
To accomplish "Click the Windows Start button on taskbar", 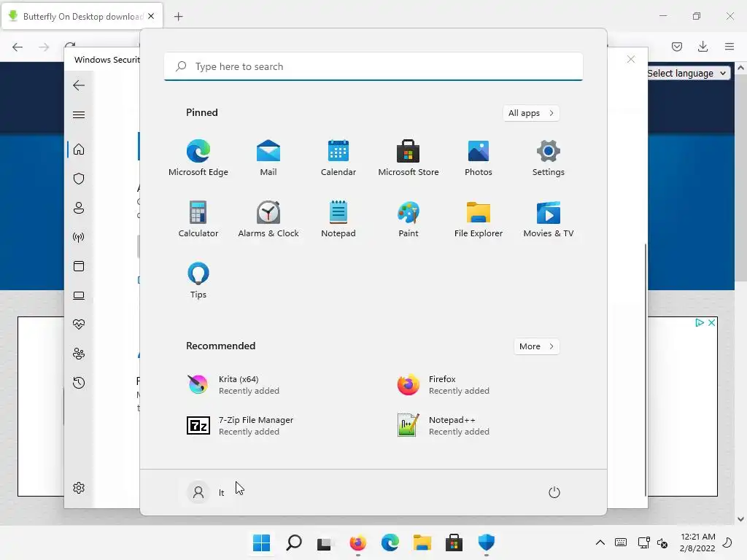I will 262,542.
